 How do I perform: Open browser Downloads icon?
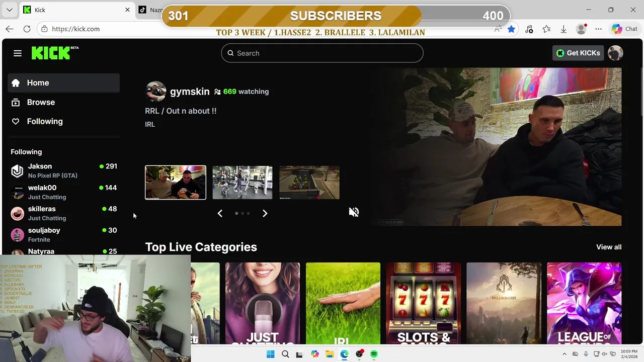(563, 29)
